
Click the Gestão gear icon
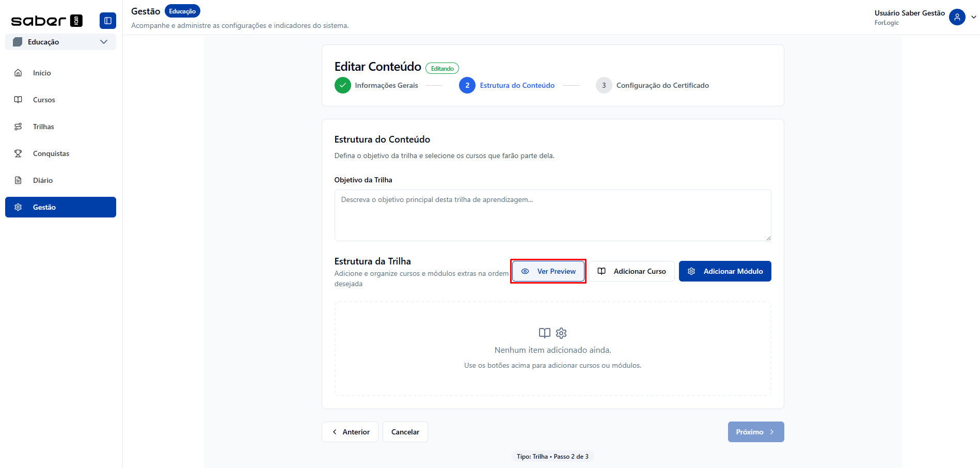(18, 207)
